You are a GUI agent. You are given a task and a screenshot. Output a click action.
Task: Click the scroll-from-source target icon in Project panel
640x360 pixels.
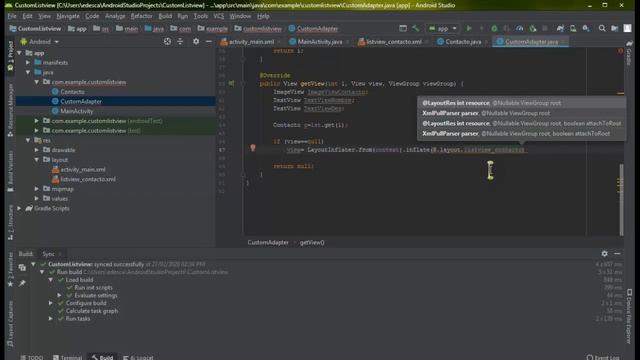pyautogui.click(x=167, y=41)
